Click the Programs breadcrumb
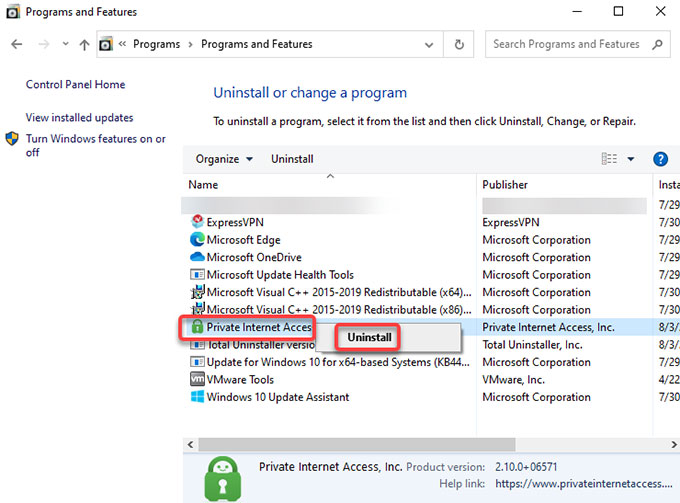 click(156, 44)
